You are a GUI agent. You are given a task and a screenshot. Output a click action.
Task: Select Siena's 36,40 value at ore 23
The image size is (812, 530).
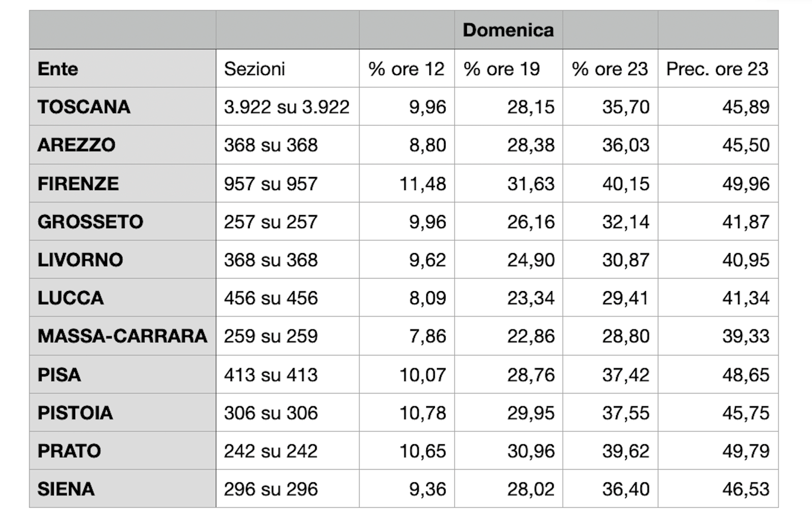(x=626, y=489)
